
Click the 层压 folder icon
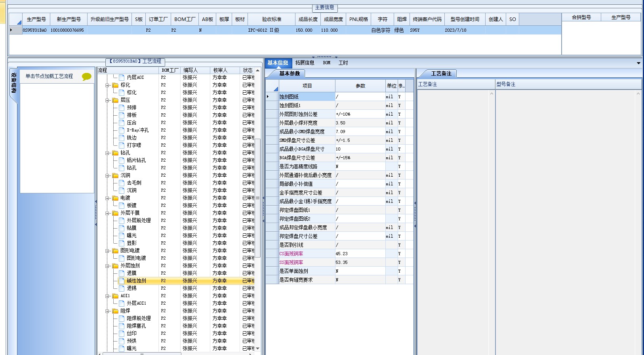pos(115,100)
